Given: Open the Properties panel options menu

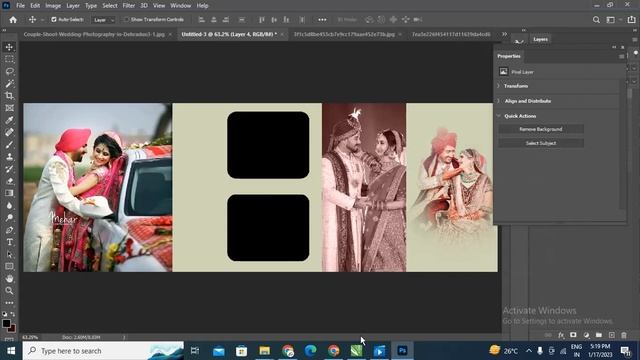Looking at the screenshot, I should 621,56.
